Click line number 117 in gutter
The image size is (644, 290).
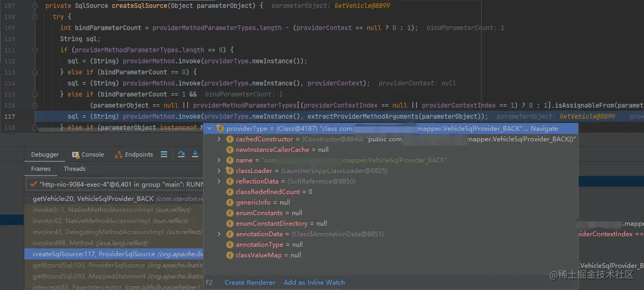[x=9, y=117]
